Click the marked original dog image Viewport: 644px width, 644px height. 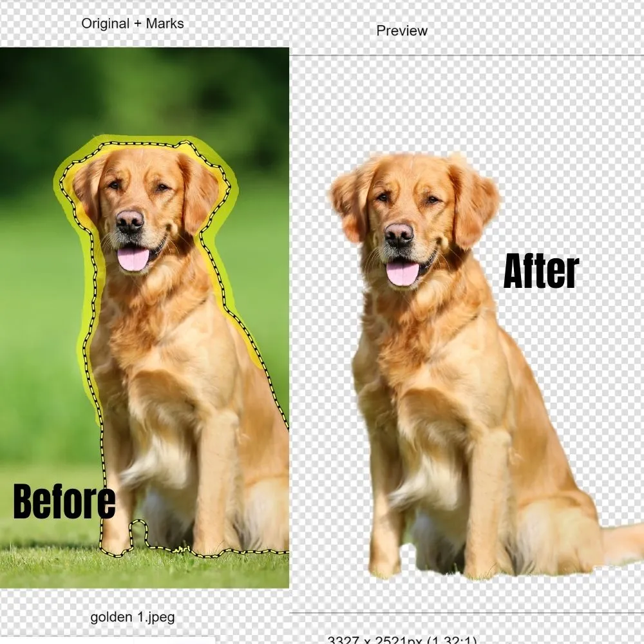(144, 317)
